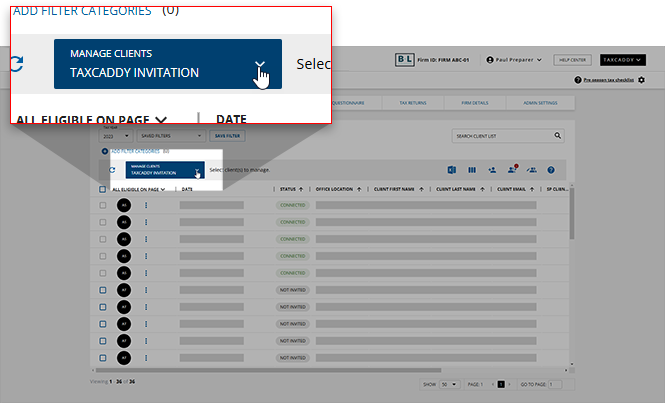The height and width of the screenshot is (403, 665).
Task: Click the Save Filter button
Action: click(227, 136)
